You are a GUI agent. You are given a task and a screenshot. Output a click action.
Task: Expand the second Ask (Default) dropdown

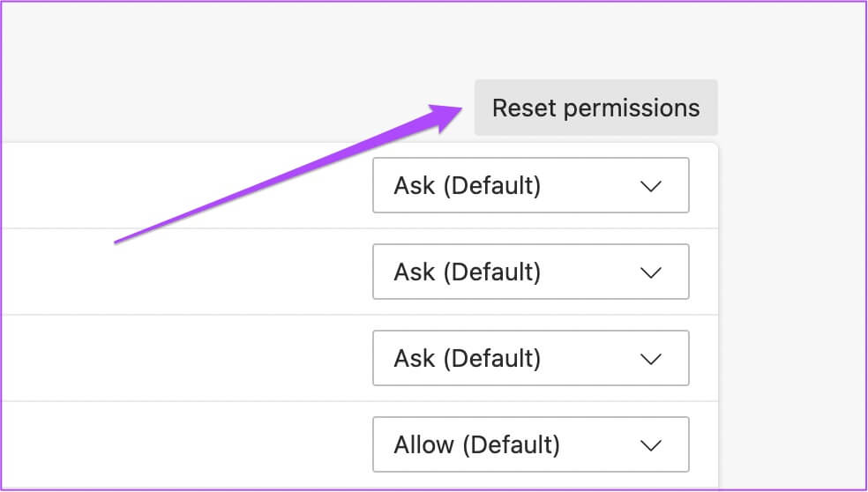coord(530,272)
